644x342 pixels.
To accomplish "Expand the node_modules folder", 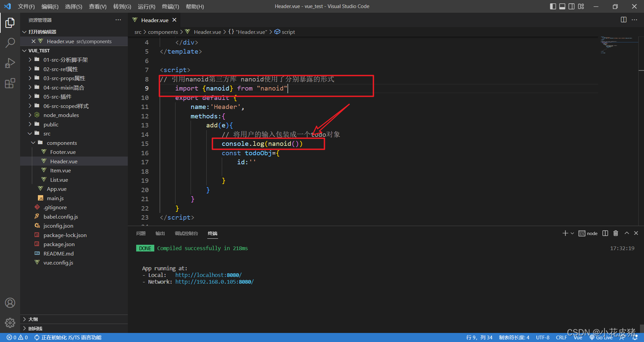I will click(x=61, y=115).
